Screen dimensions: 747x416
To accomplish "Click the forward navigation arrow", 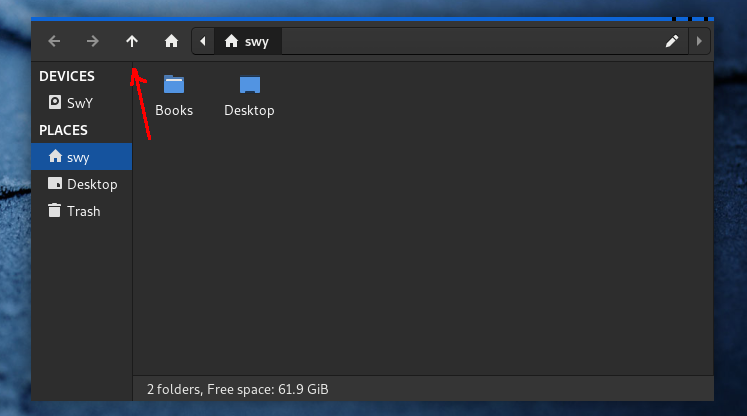I will tap(92, 41).
